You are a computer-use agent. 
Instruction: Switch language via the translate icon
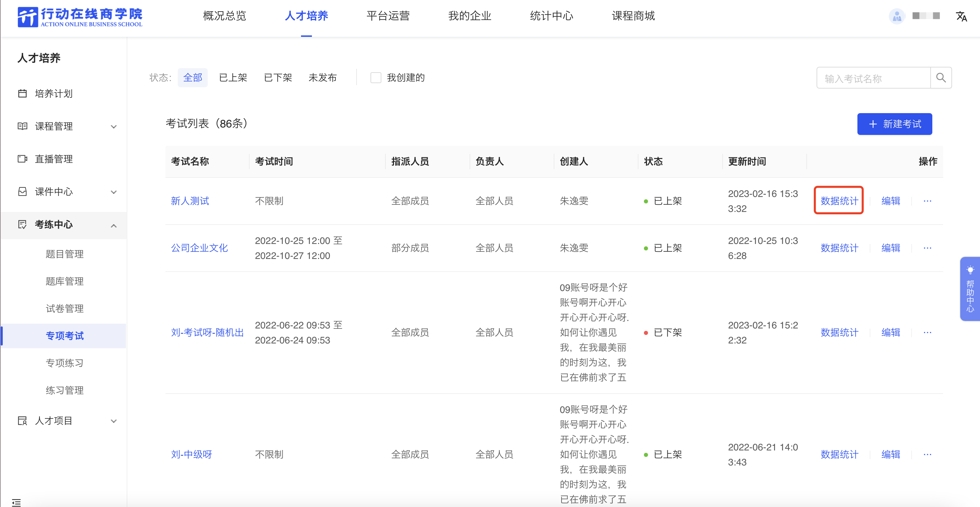pyautogui.click(x=961, y=16)
